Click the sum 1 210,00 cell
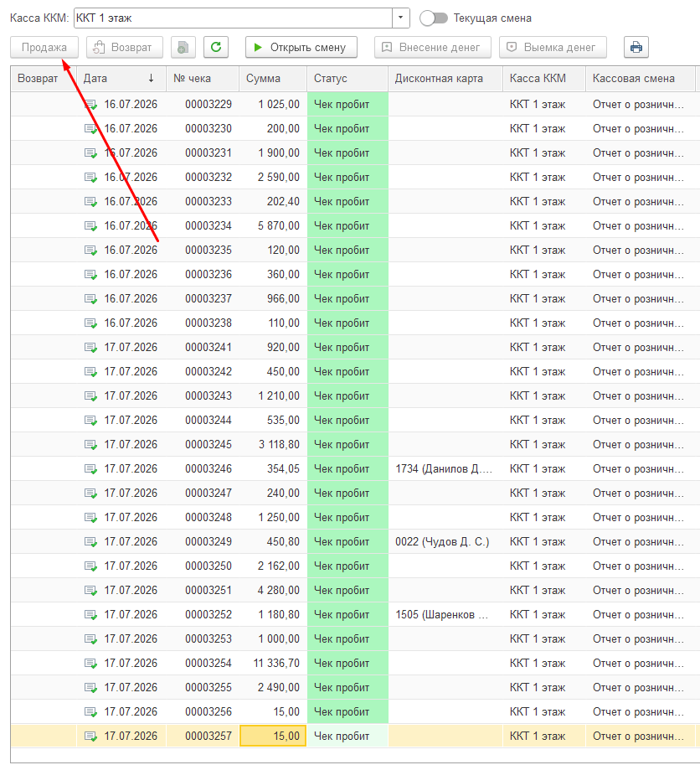Image resolution: width=700 pixels, height=765 pixels. (273, 396)
